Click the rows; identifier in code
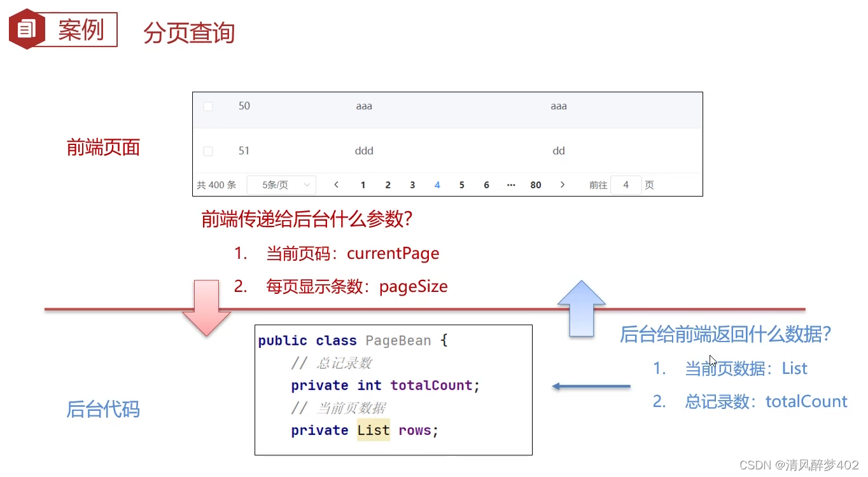 (x=419, y=431)
